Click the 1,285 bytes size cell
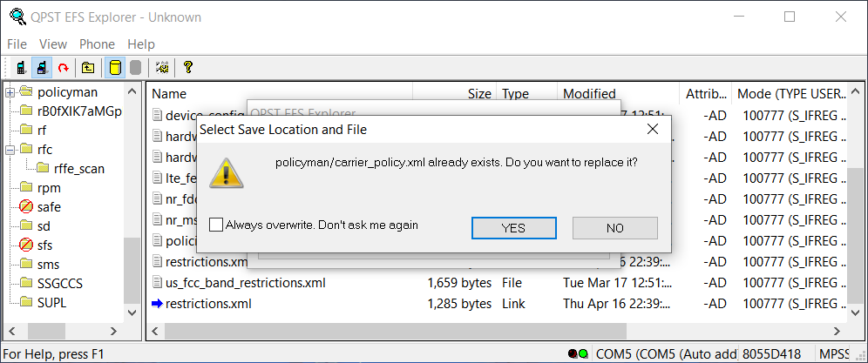 (459, 303)
